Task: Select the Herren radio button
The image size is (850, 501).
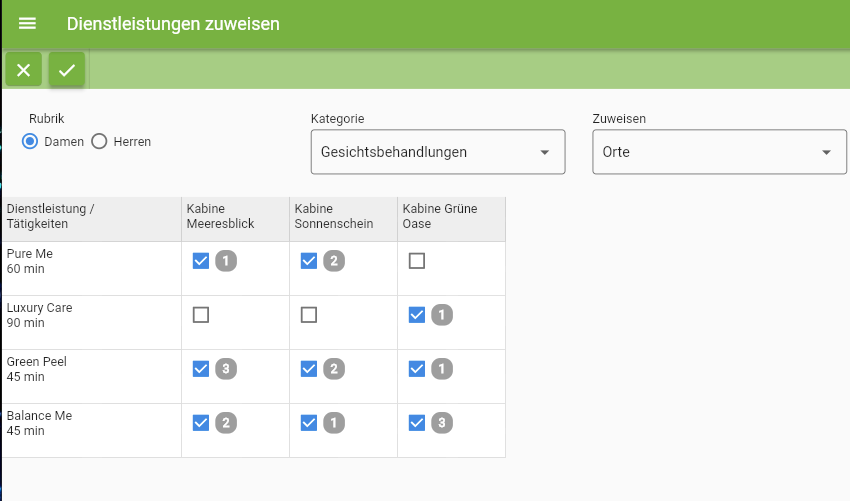Action: (x=99, y=142)
